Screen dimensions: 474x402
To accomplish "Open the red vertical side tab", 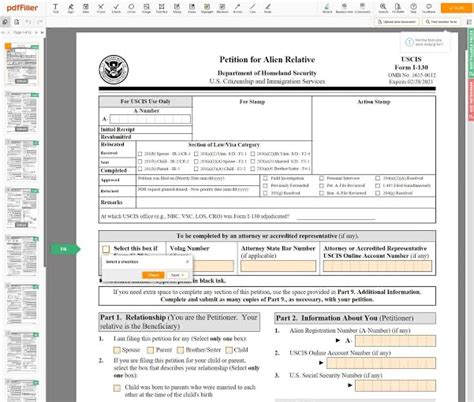I will point(471,100).
